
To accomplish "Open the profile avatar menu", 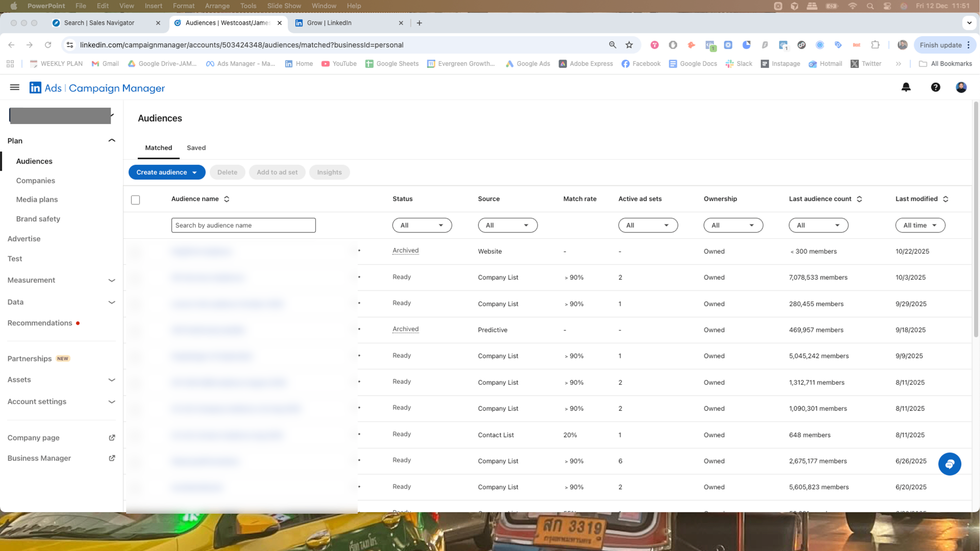I will [961, 87].
